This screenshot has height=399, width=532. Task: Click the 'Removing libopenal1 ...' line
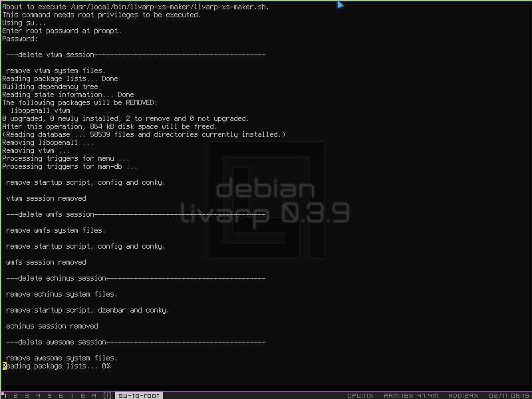(48, 142)
